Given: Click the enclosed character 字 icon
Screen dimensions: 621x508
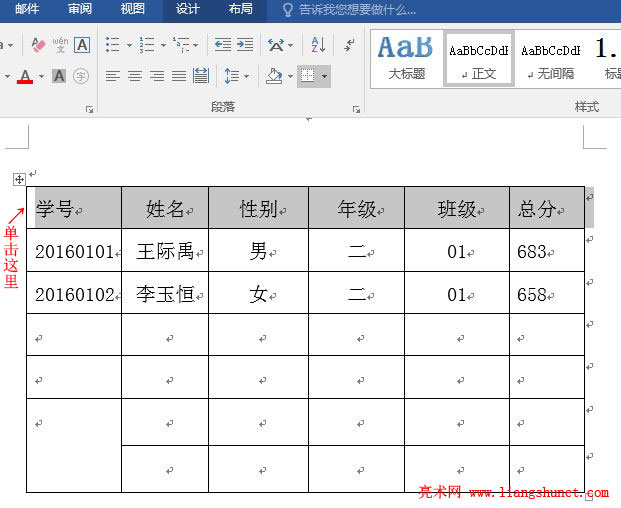Looking at the screenshot, I should click(x=81, y=76).
